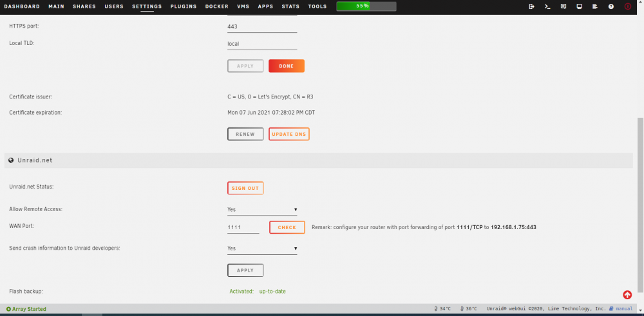Click the manual book icon in footer

[611, 309]
